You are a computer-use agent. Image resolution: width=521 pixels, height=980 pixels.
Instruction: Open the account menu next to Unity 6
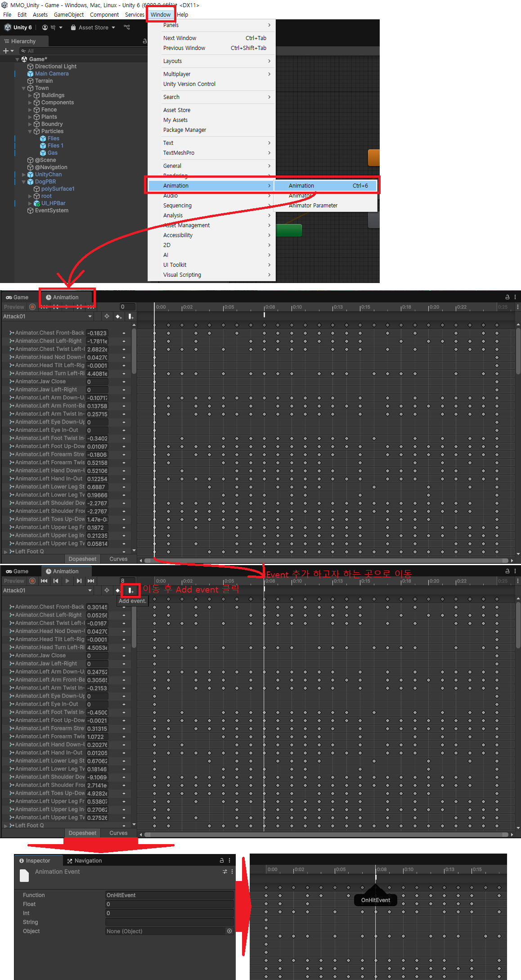(52, 27)
